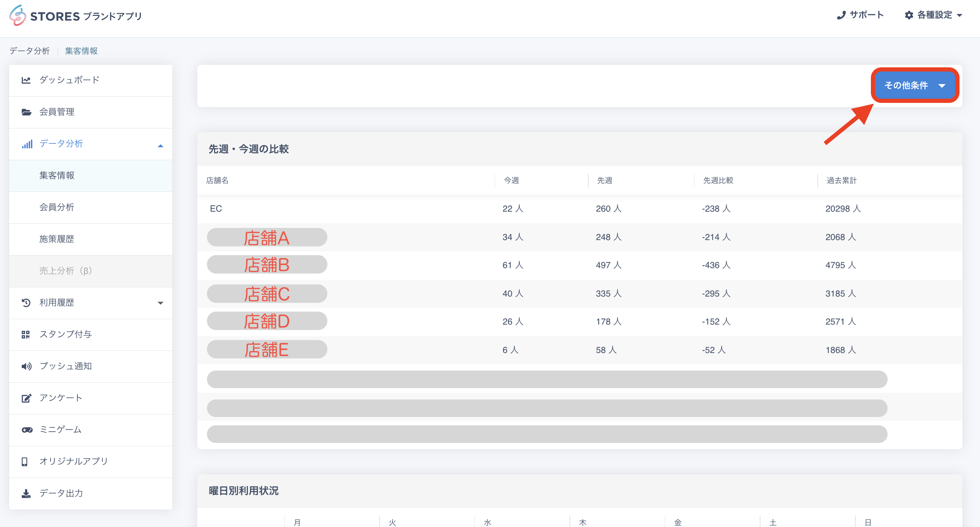980x527 pixels.
Task: Click the 集客情報 breadcrumb link
Action: [x=81, y=51]
